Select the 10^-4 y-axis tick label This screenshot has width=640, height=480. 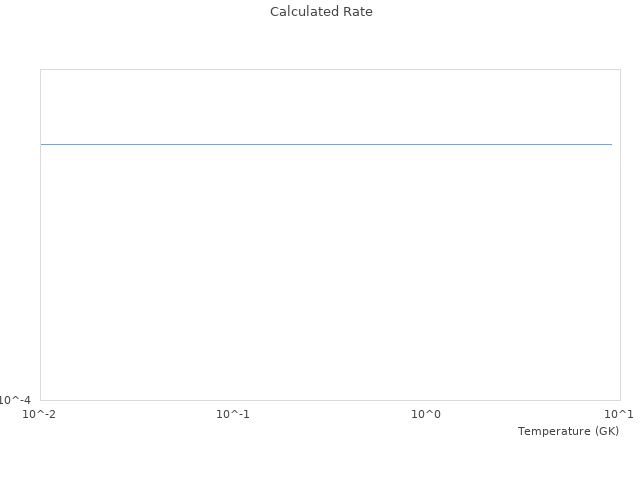point(16,400)
